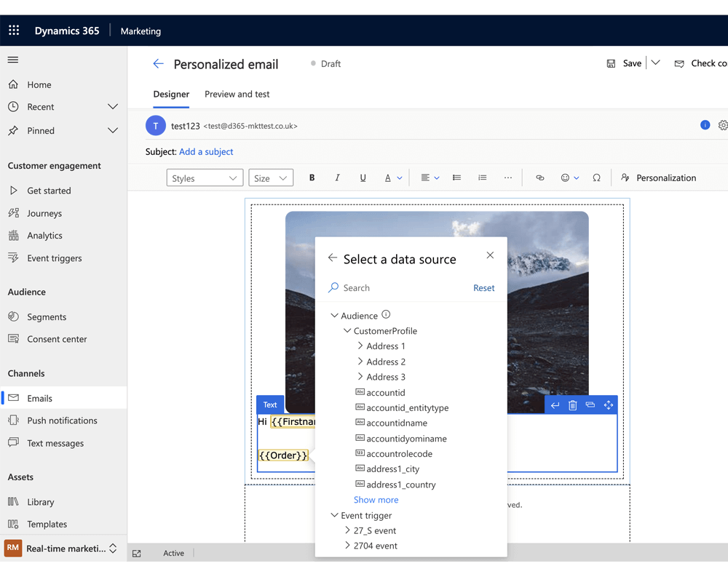Toggle italic formatting
The height and width of the screenshot is (582, 728).
[338, 178]
